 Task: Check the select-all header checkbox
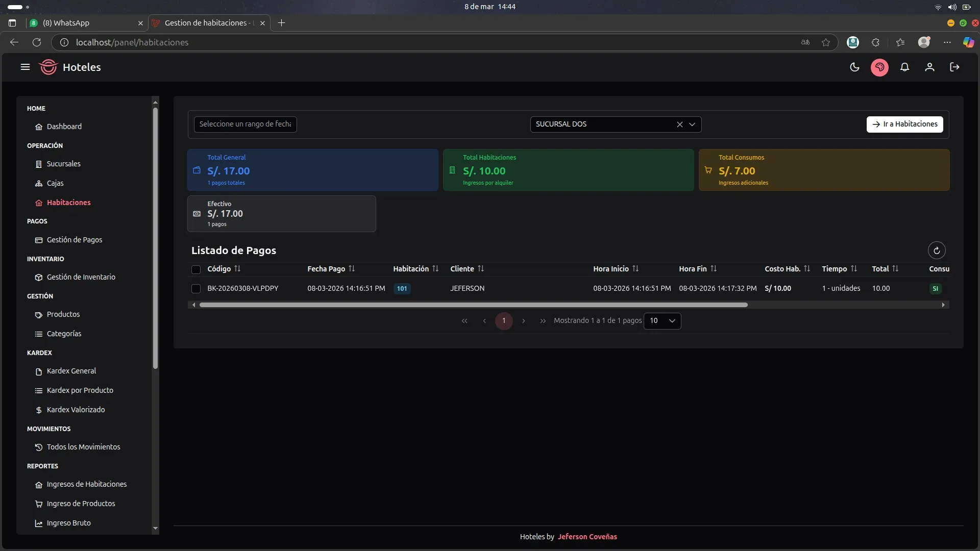pos(196,269)
